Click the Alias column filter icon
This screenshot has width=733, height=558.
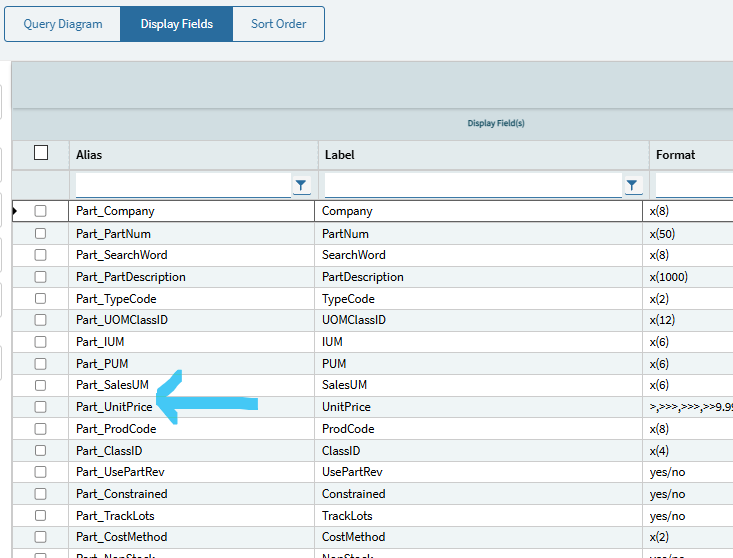click(301, 185)
